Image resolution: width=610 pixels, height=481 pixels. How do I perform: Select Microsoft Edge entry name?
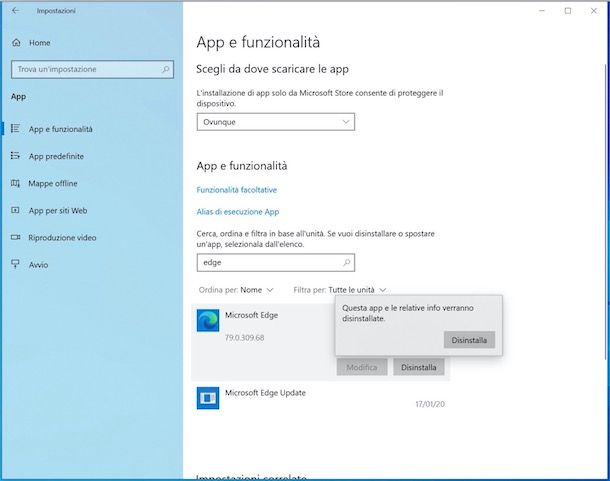pyautogui.click(x=251, y=315)
